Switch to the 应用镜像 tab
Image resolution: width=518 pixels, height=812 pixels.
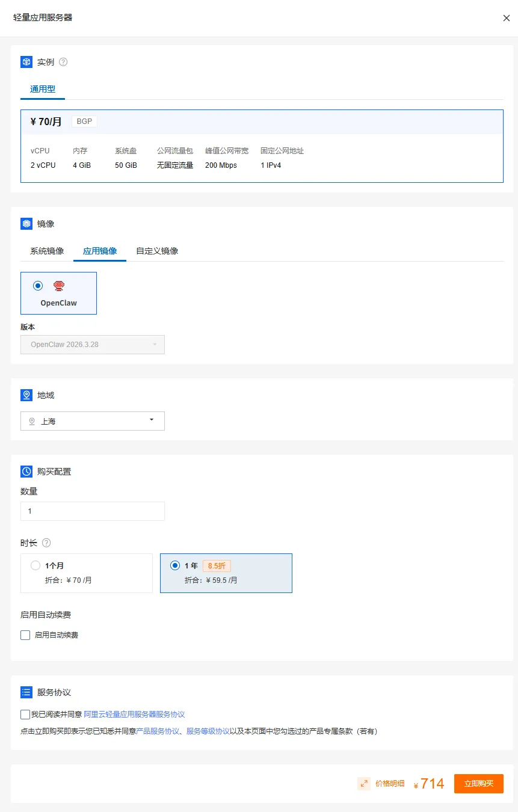(100, 251)
